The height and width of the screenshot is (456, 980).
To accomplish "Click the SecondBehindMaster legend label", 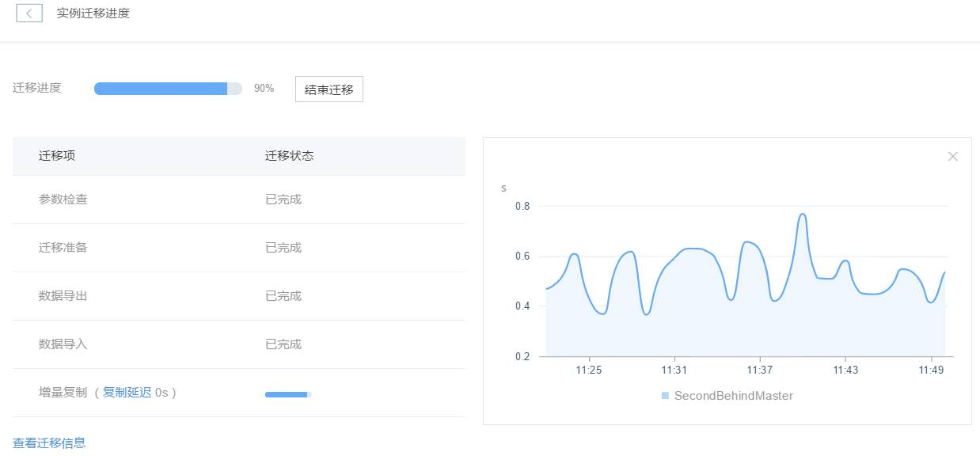I will [734, 395].
